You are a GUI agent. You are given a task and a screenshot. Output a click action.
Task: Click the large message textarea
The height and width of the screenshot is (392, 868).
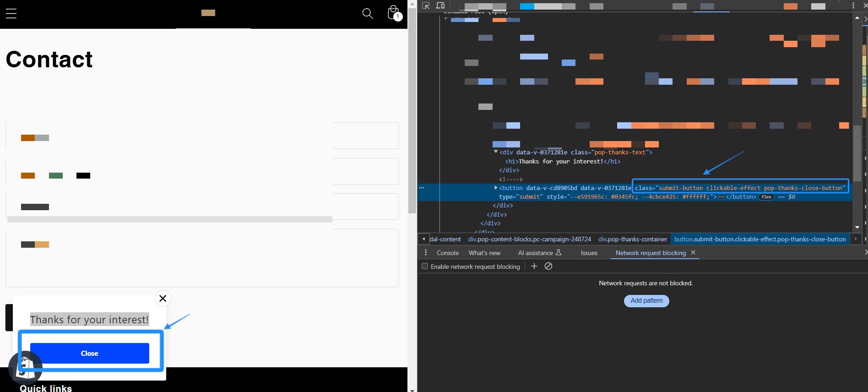pos(202,258)
